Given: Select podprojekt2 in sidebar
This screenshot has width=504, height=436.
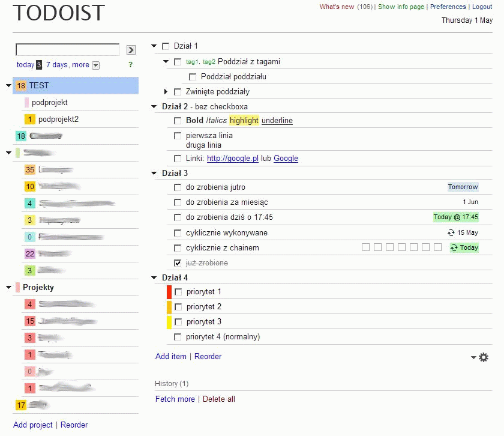Looking at the screenshot, I should (x=59, y=120).
